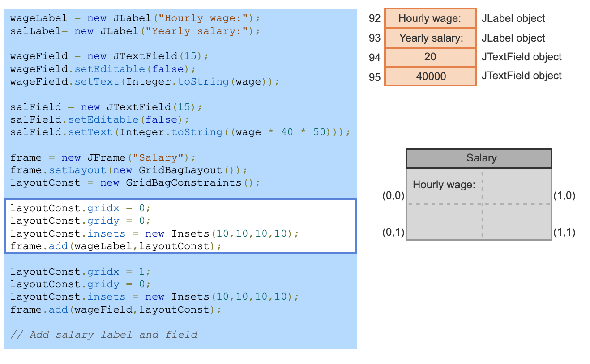Click highlighted layoutConst.gridy = 0 line
Image resolution: width=590 pixels, height=364 pixels.
click(81, 221)
